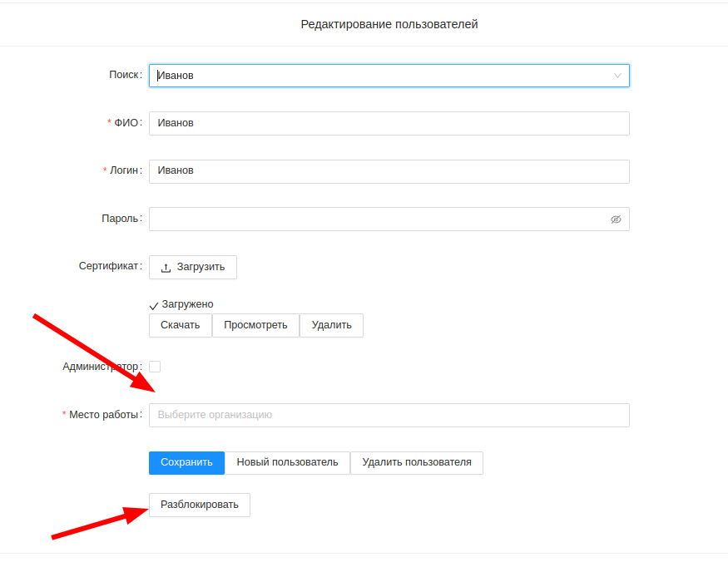This screenshot has height=562, width=728.
Task: Click the Разблокировать button
Action: (x=199, y=505)
